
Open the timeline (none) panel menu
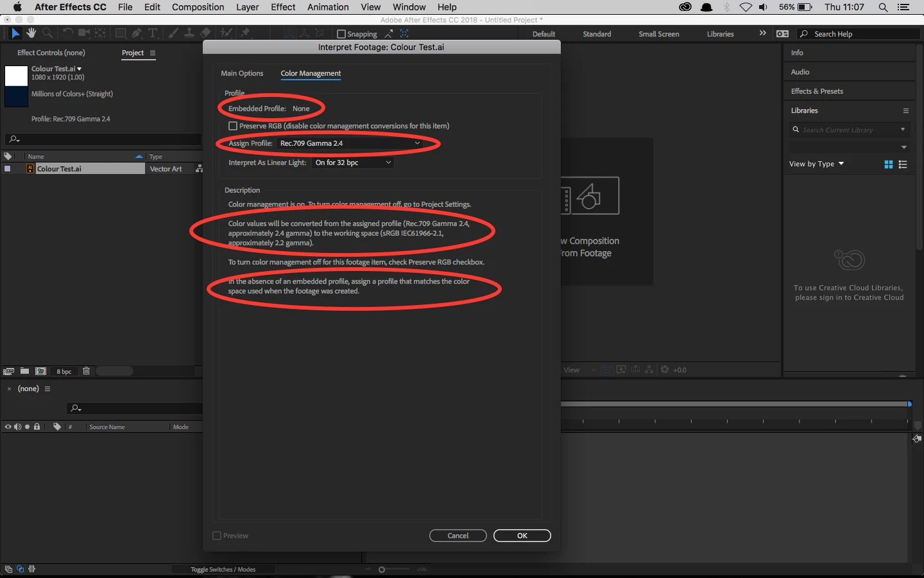tap(47, 389)
